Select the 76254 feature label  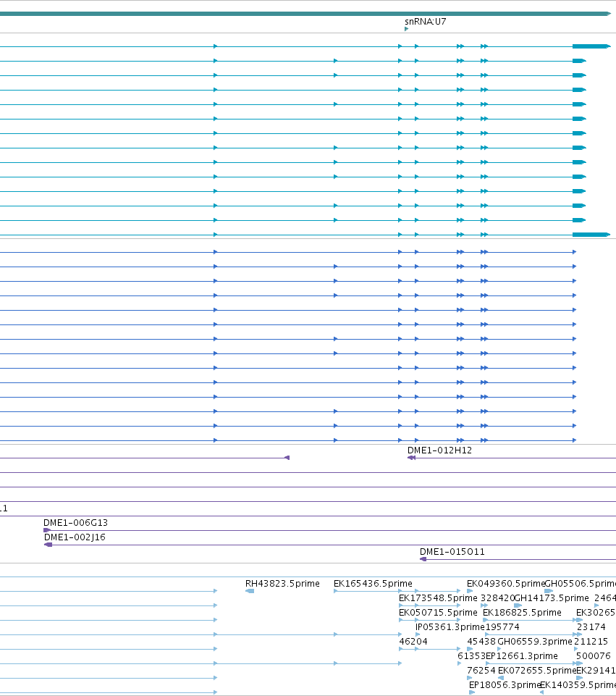[481, 670]
